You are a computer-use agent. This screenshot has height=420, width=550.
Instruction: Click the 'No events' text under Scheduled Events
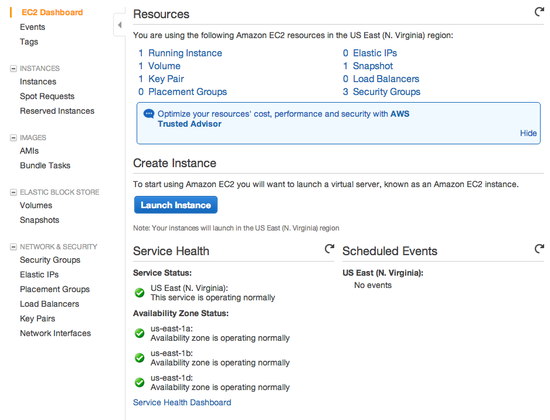pos(373,285)
